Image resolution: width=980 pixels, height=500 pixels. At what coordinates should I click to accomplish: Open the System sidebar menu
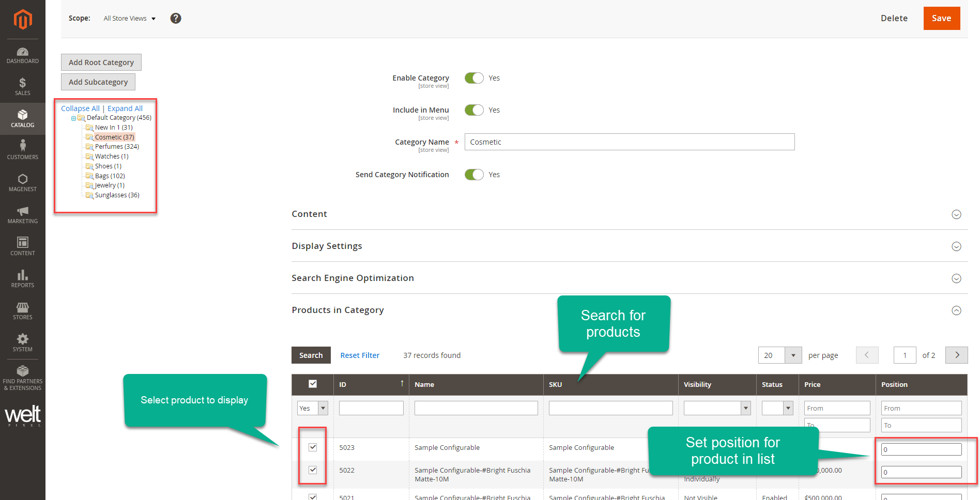[23, 343]
